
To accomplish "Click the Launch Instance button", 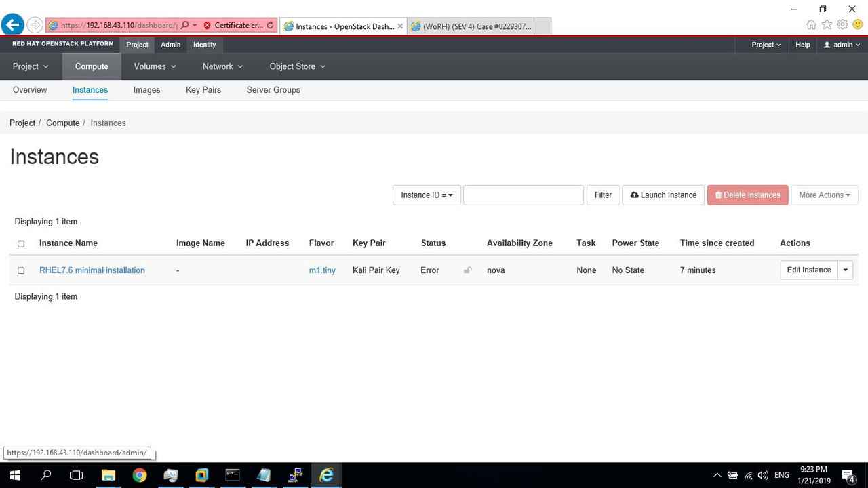I will coord(663,195).
